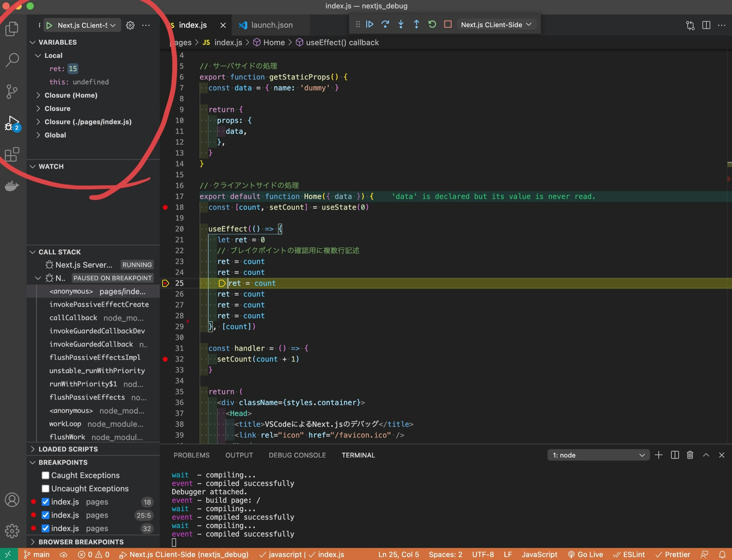Click the Step Over debug icon
Image resolution: width=732 pixels, height=560 pixels.
(x=385, y=24)
